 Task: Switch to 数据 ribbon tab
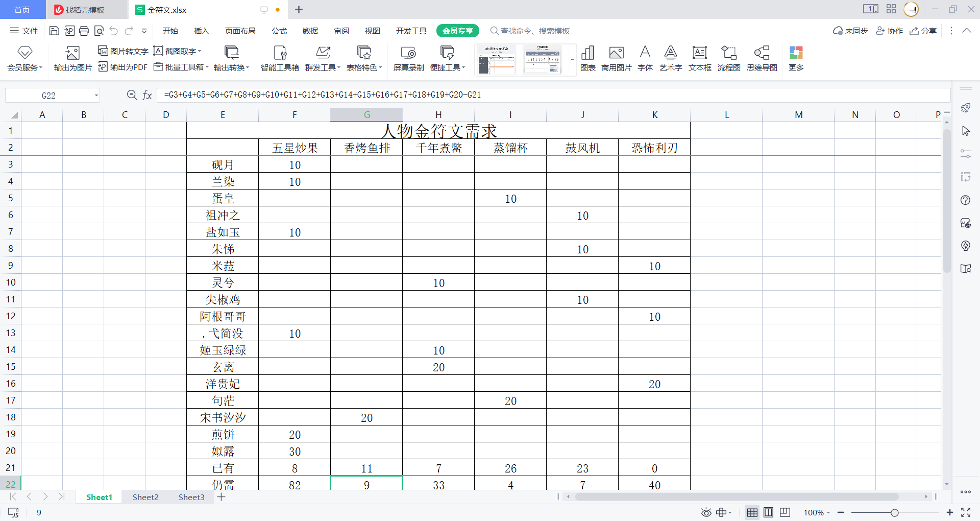(x=310, y=31)
